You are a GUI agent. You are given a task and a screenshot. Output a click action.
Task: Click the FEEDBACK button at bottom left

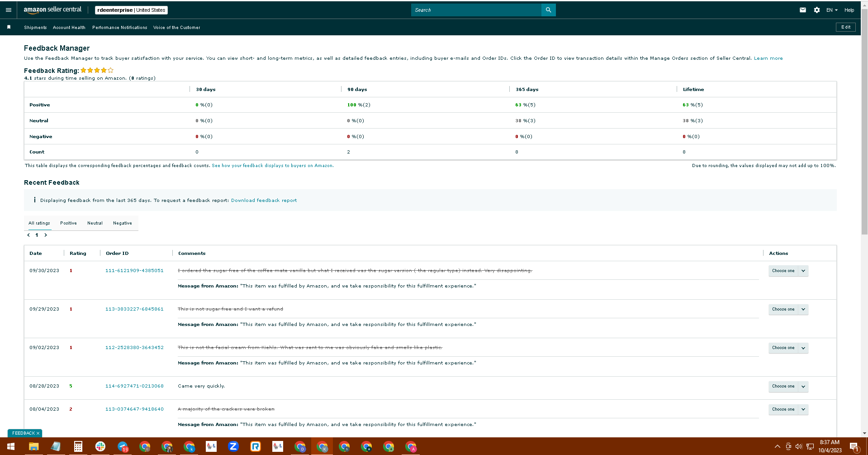23,433
